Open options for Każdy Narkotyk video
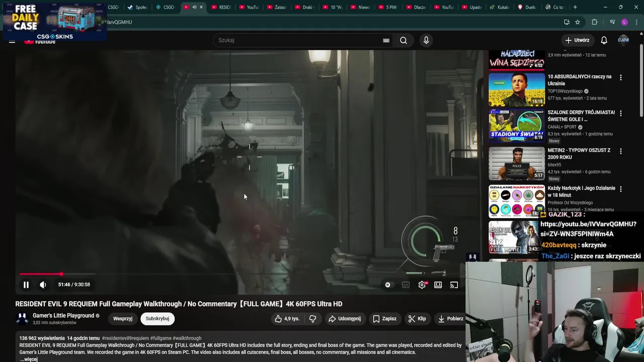 pos(620,189)
